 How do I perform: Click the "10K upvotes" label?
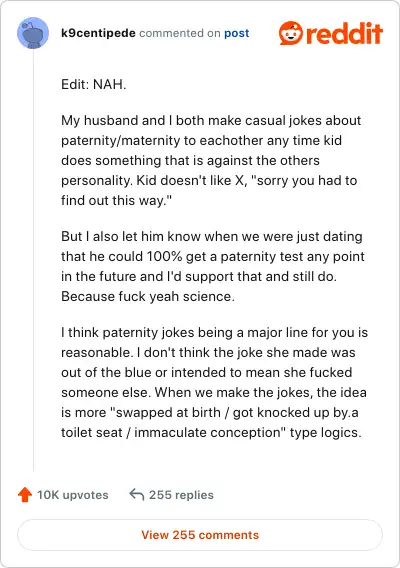[73, 495]
